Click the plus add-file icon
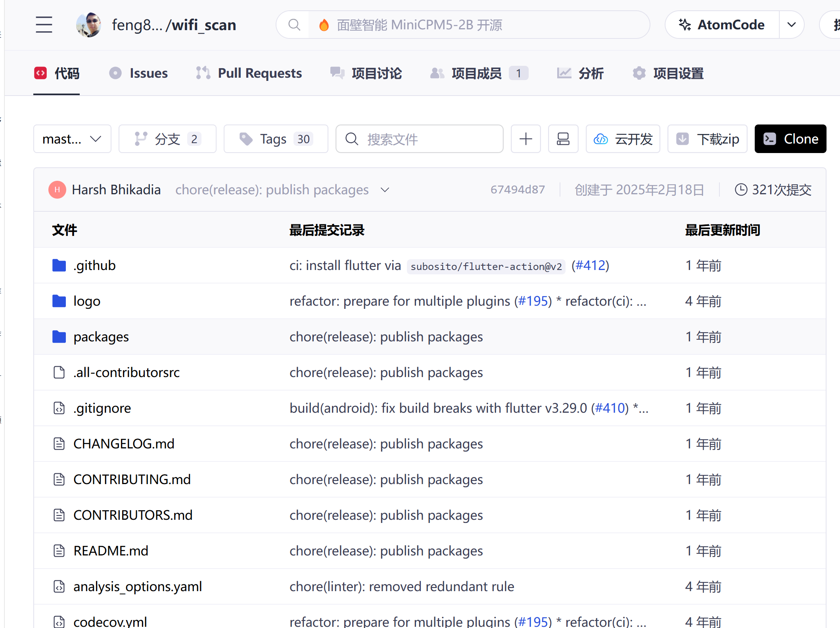 tap(526, 139)
